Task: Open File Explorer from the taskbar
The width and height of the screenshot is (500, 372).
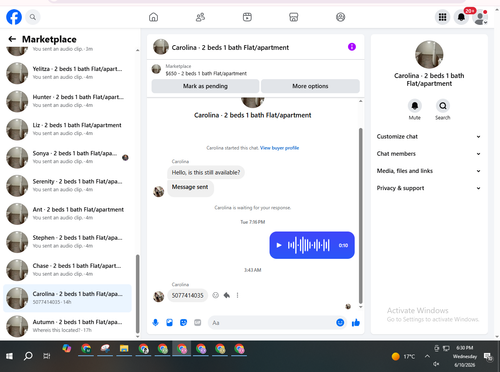Action: tap(124, 349)
